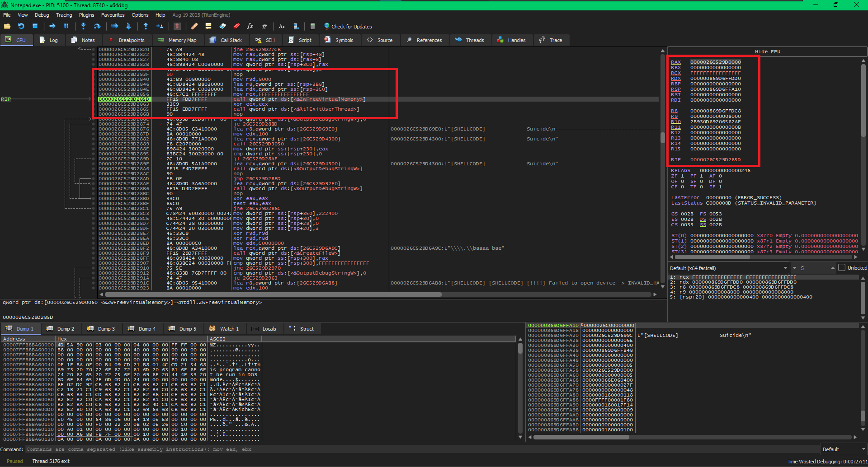868x467 pixels.
Task: Enable the Unlocked checkbox
Action: pyautogui.click(x=842, y=268)
